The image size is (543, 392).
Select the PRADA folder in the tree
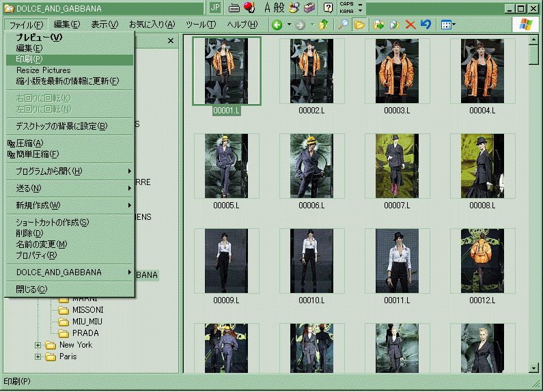point(85,333)
